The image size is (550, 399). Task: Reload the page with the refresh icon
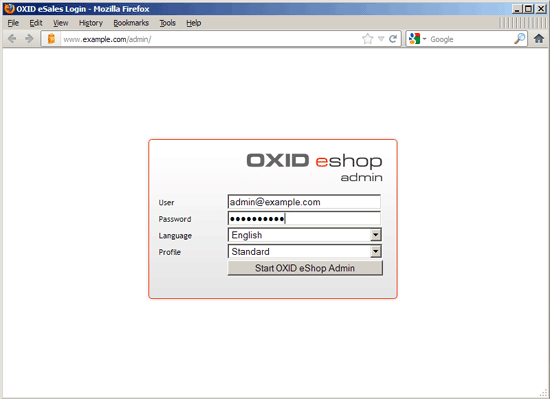(x=393, y=39)
